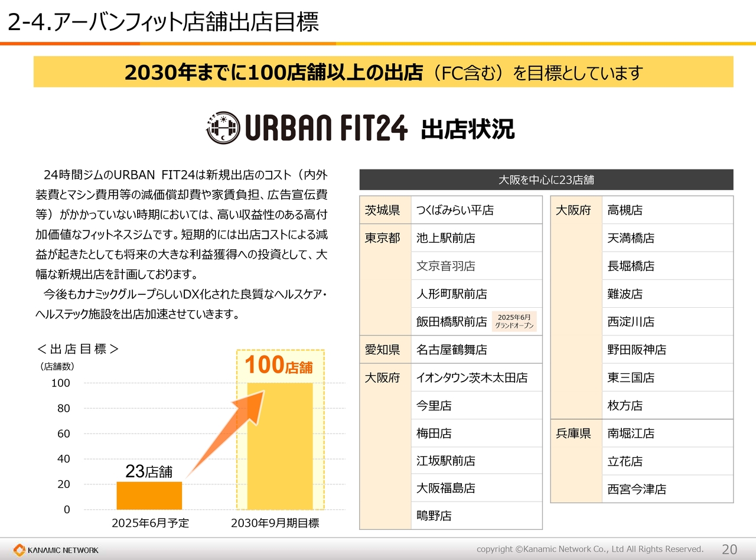Select the 東三国店 row

[x=668, y=377]
